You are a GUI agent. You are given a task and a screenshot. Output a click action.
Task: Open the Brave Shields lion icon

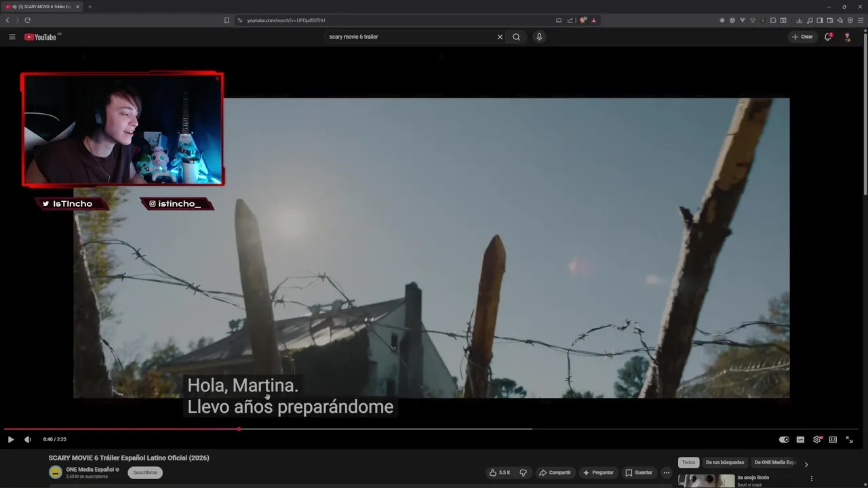click(583, 20)
